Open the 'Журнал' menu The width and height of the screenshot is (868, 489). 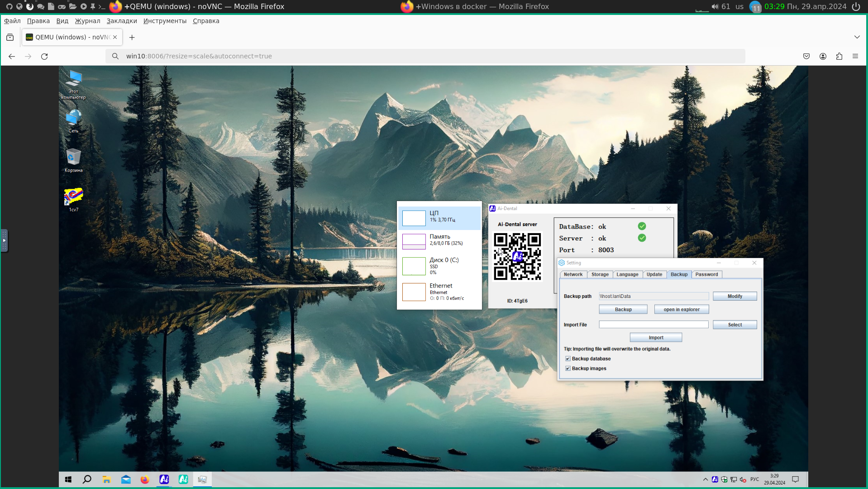click(88, 21)
